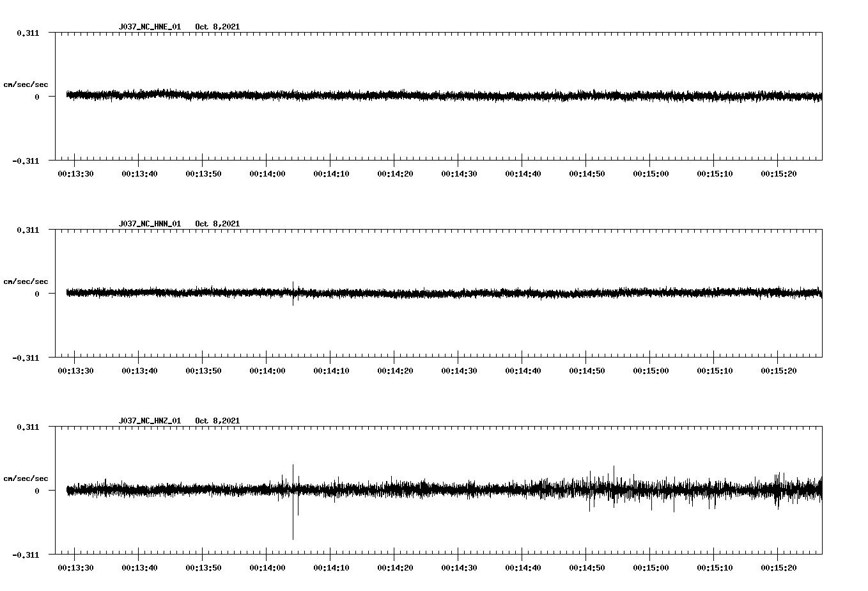Click 00:13:40 label on HNN plot axis
868x591 pixels.
pos(139,371)
